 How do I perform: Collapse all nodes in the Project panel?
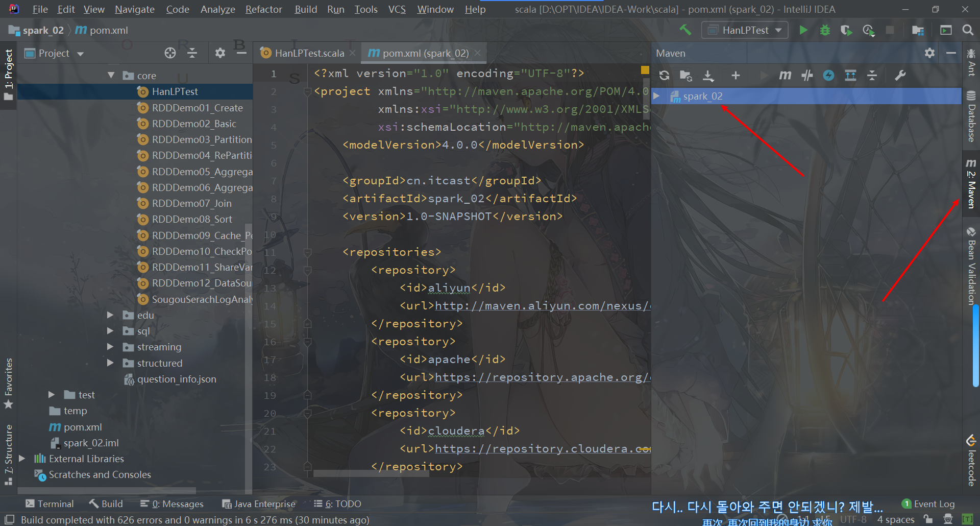192,53
